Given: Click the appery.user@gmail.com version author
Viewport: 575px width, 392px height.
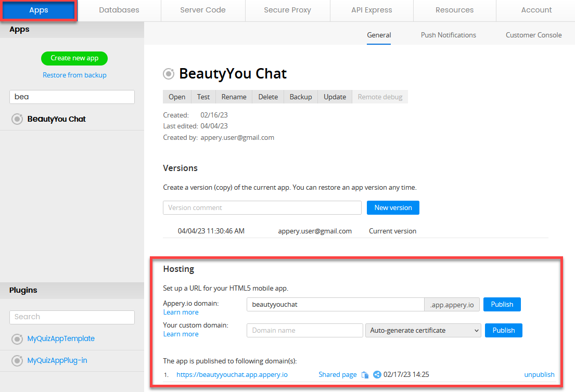Looking at the screenshot, I should point(315,231).
